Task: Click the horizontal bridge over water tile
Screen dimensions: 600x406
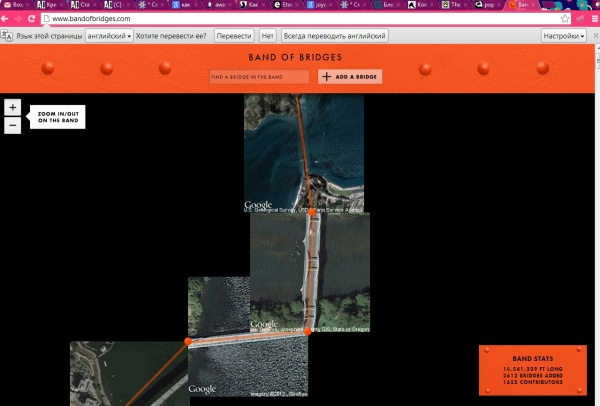Action: tap(248, 337)
